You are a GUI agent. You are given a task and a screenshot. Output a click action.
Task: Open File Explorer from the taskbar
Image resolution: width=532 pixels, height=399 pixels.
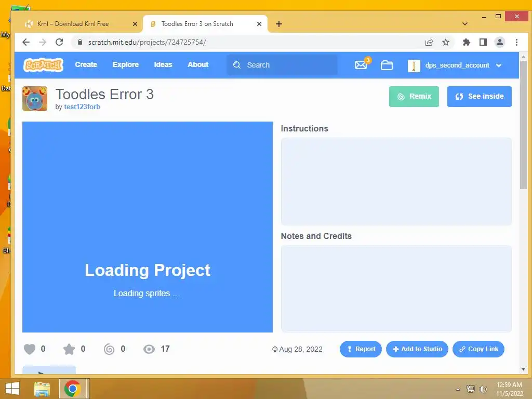[x=42, y=389]
